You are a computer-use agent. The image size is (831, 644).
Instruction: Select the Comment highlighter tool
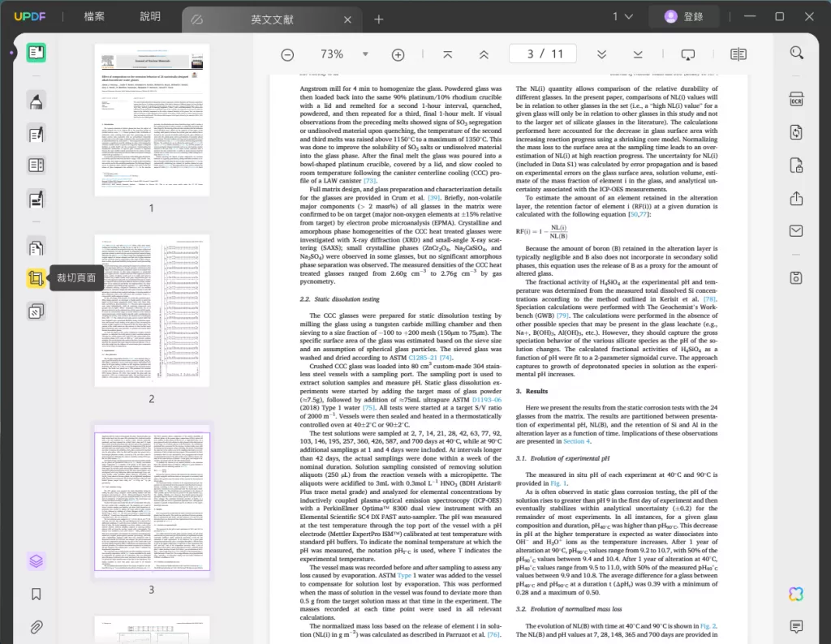tap(36, 101)
